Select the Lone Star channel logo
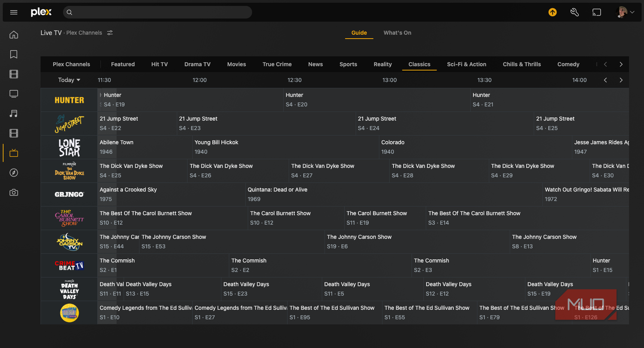The height and width of the screenshot is (348, 644). pyautogui.click(x=69, y=147)
